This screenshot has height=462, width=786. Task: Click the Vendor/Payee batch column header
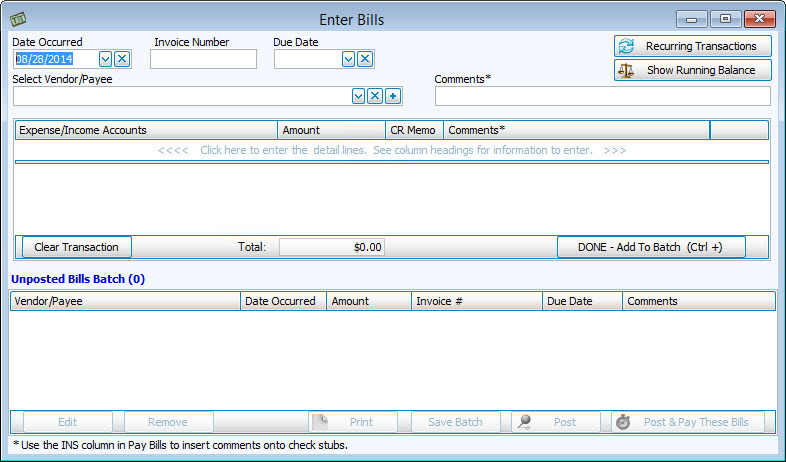(x=125, y=301)
